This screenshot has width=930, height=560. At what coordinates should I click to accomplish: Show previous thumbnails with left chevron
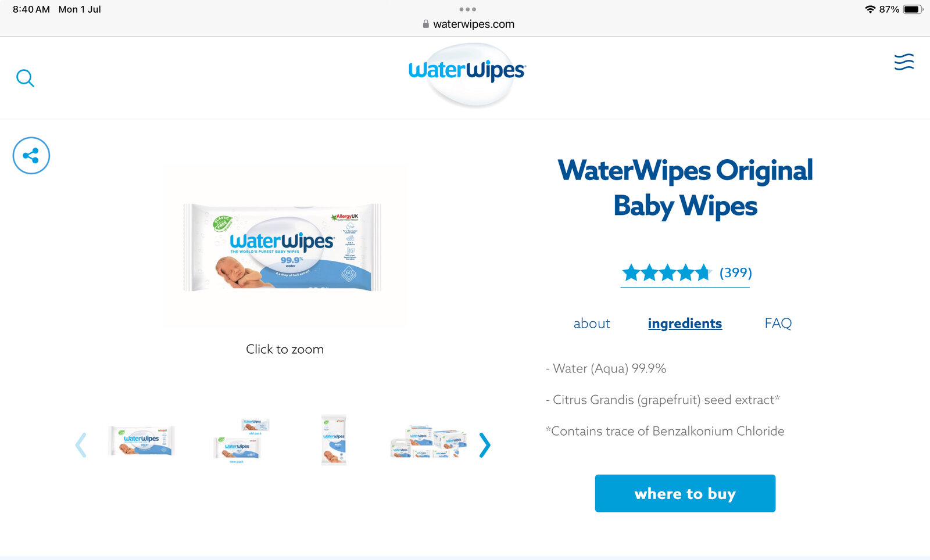pos(81,445)
